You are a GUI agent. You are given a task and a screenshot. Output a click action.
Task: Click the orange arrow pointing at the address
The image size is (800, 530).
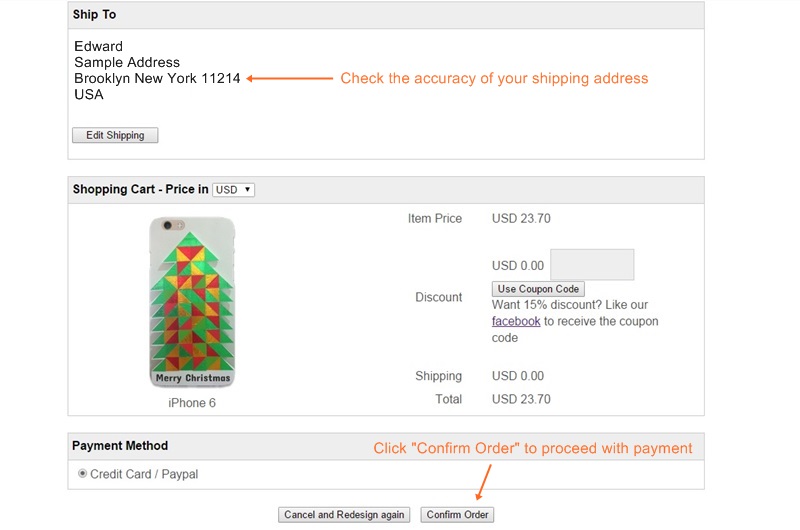click(x=289, y=78)
